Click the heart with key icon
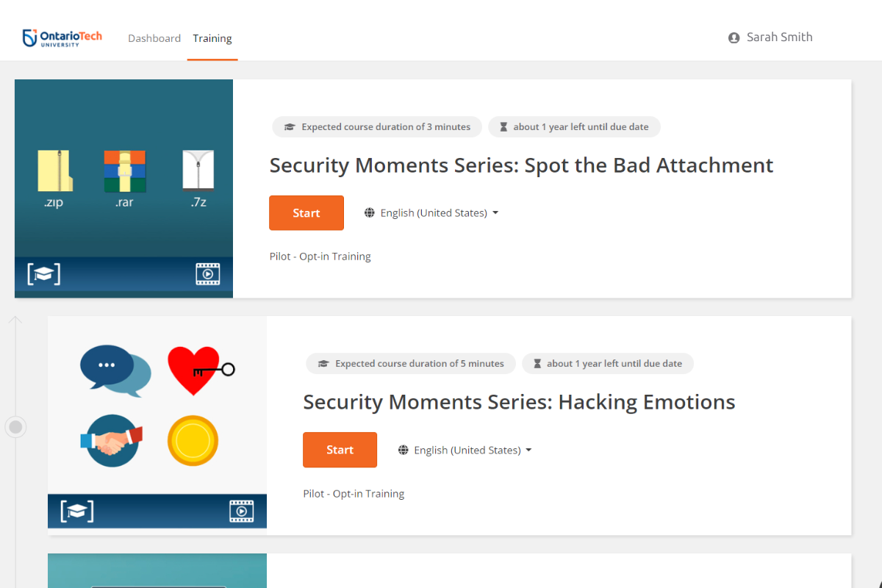The image size is (882, 588). click(x=198, y=370)
